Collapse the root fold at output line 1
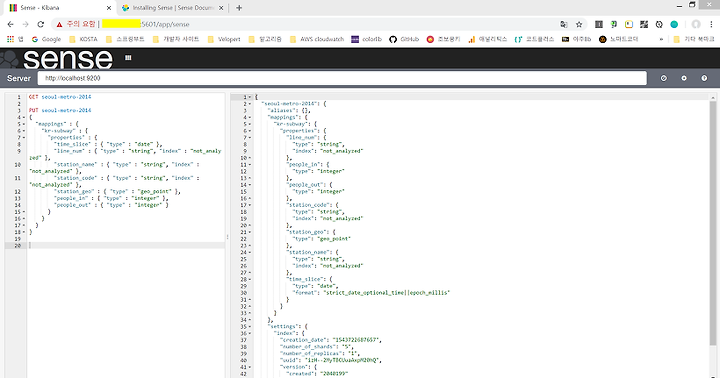 tap(250, 97)
